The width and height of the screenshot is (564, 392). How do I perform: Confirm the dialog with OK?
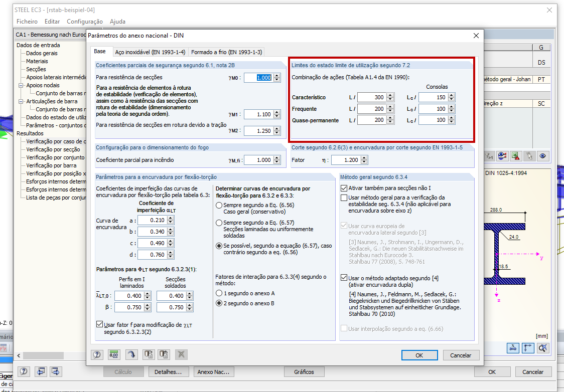[x=419, y=355]
